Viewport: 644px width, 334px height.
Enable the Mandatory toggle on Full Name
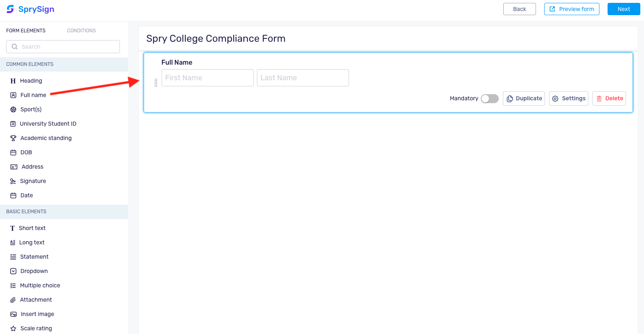[x=489, y=98]
